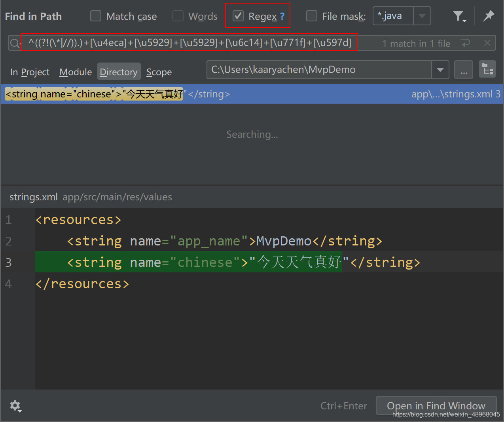504x422 pixels.
Task: Pin the Find in Path window
Action: click(x=489, y=16)
